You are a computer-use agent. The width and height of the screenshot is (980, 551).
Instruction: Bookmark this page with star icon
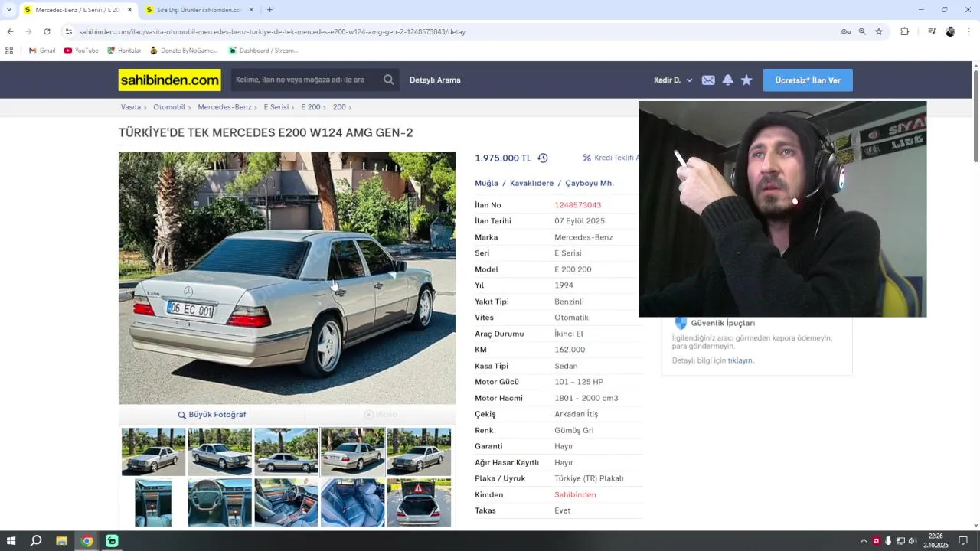(879, 31)
